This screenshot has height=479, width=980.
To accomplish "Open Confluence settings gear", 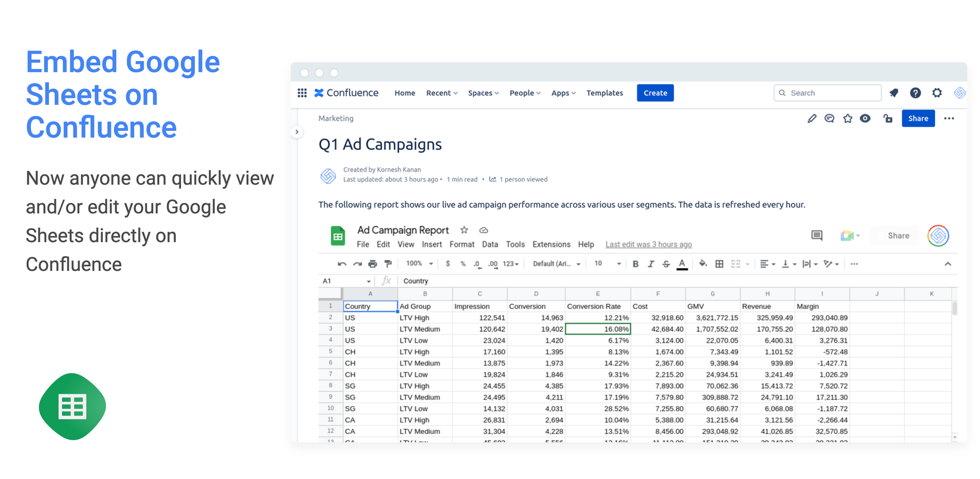I will pyautogui.click(x=937, y=93).
